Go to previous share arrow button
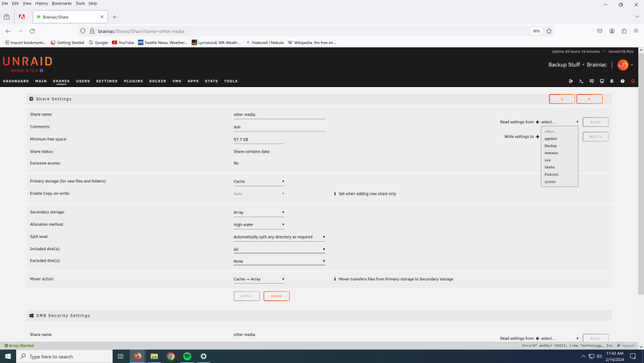Viewport: 644px width, 363px height. [x=562, y=99]
